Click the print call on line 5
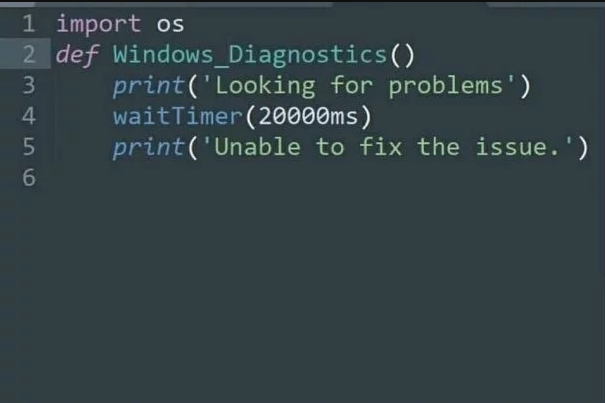 coord(141,147)
